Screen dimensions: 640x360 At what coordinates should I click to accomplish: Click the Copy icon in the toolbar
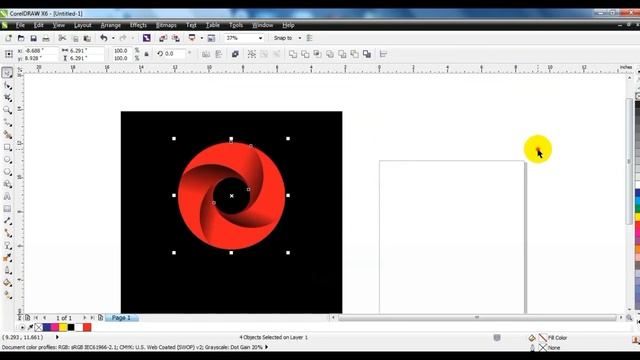tap(75, 38)
